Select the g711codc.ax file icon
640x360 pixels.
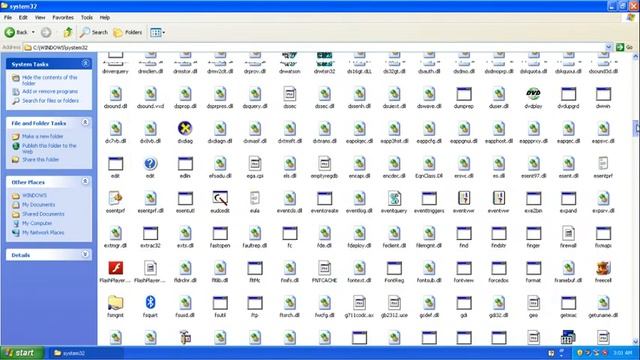pyautogui.click(x=359, y=303)
